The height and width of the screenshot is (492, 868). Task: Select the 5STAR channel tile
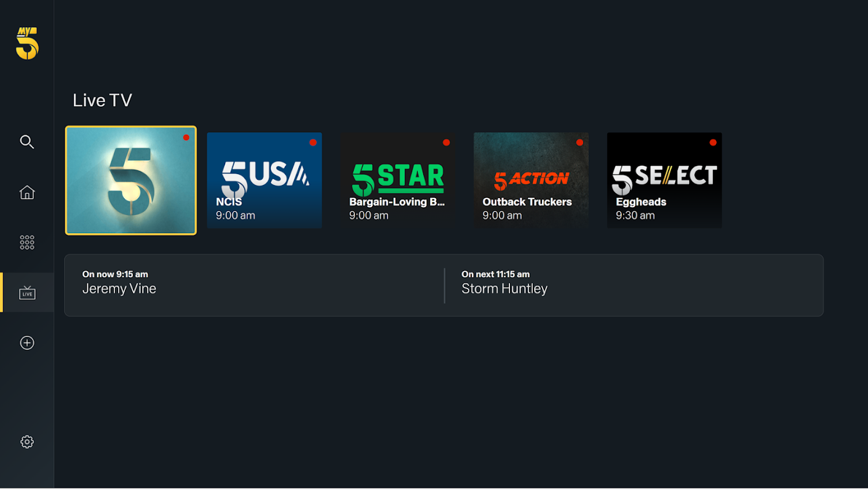(398, 180)
